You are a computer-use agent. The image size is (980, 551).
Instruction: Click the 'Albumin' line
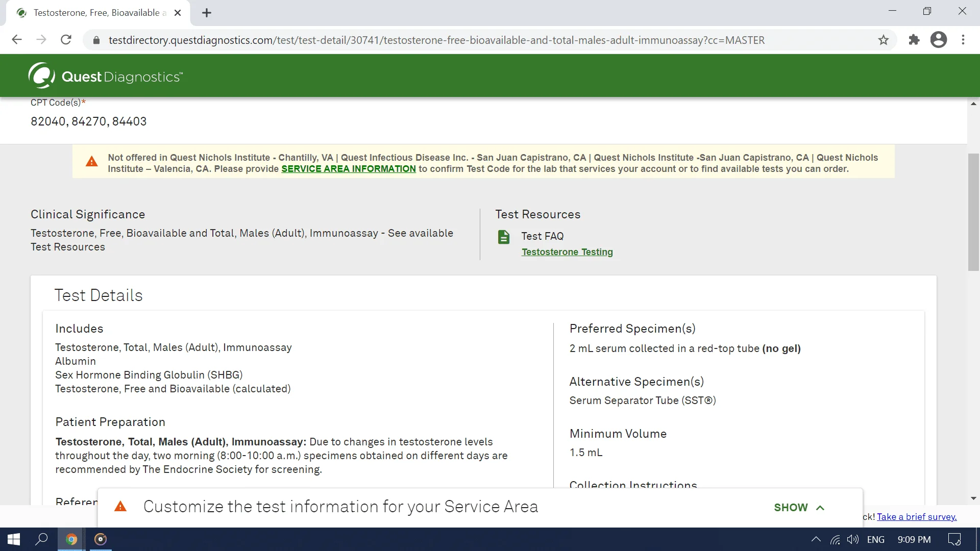(x=76, y=361)
